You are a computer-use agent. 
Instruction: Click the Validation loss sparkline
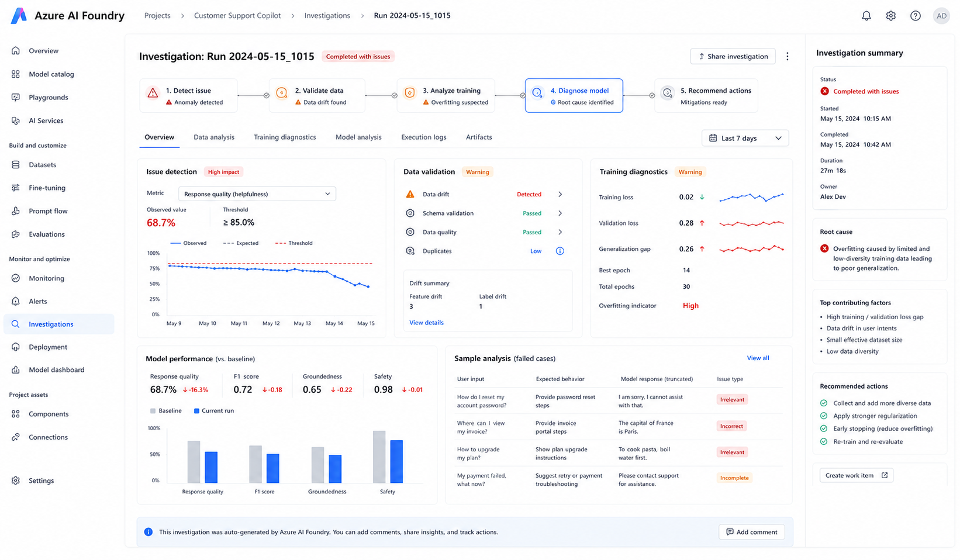coord(751,223)
